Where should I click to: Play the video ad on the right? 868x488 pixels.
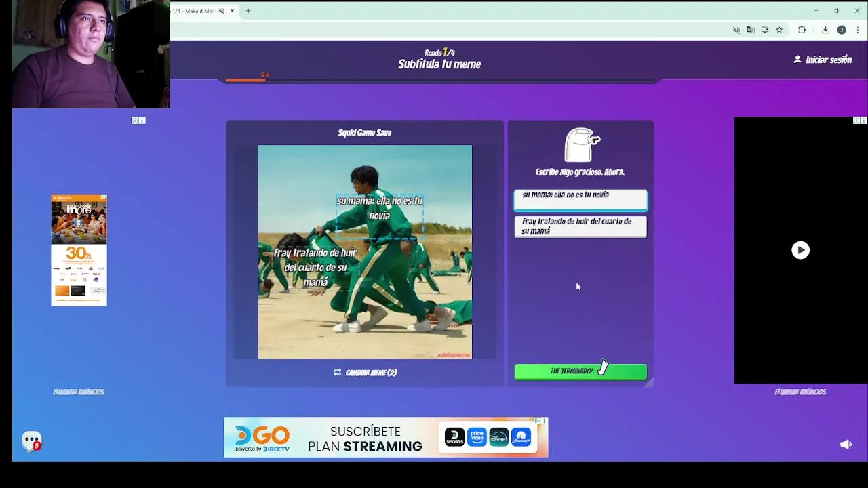(801, 250)
